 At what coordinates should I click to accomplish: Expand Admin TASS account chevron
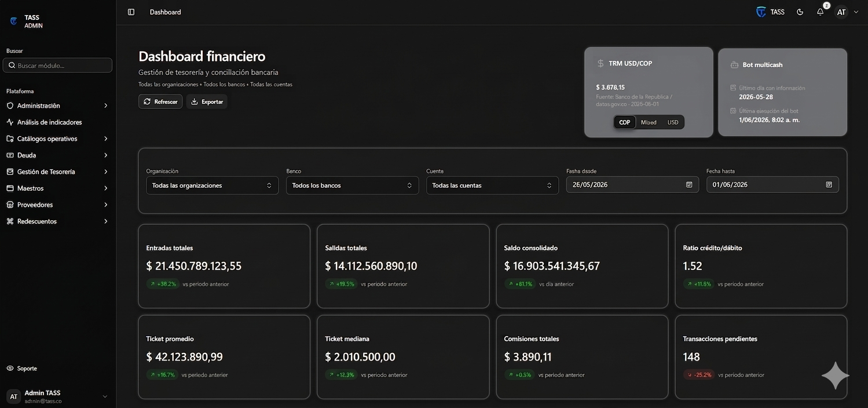pos(105,396)
